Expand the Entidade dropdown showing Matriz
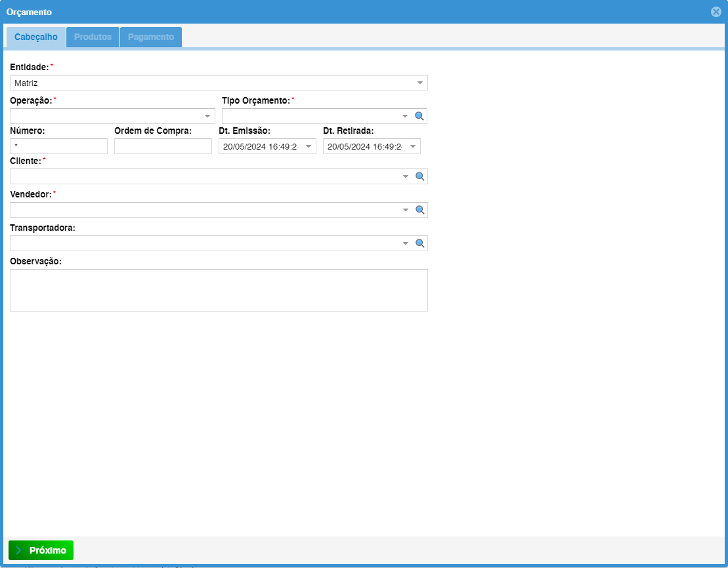 click(x=419, y=83)
